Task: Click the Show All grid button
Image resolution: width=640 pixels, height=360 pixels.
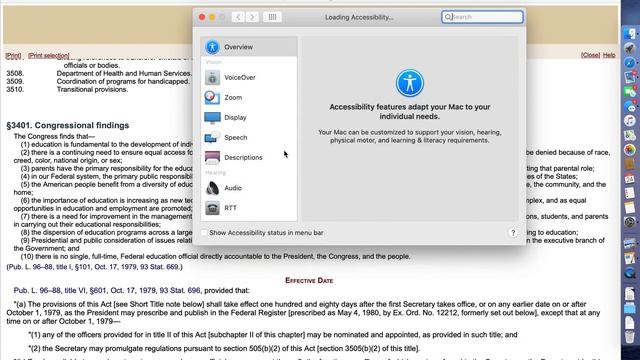Action: click(272, 17)
